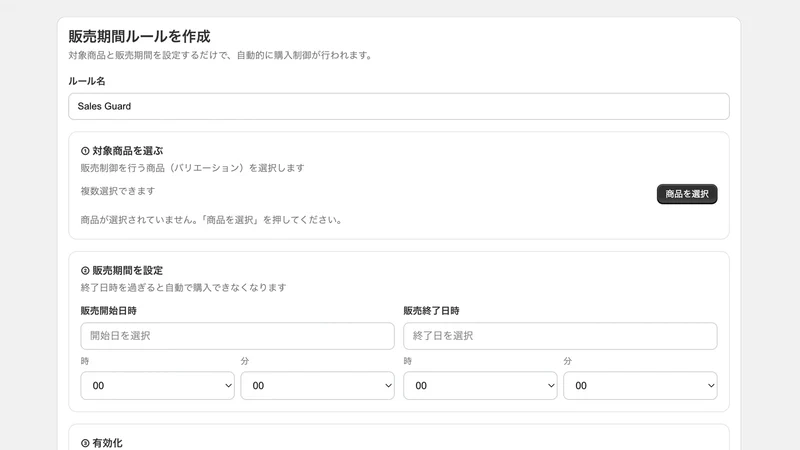
Task: Open the end minute (分) dropdown
Action: coord(640,386)
